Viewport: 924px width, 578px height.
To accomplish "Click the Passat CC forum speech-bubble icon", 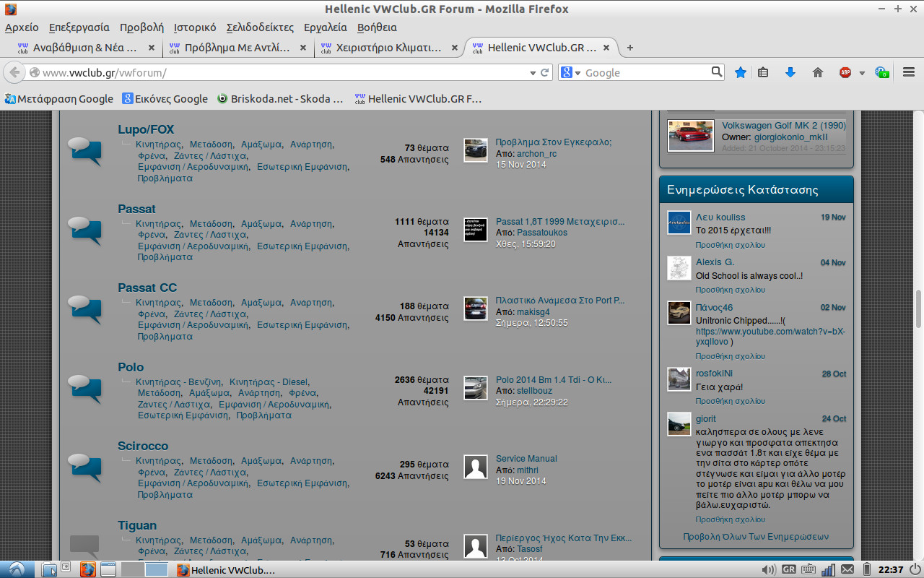I will (84, 310).
